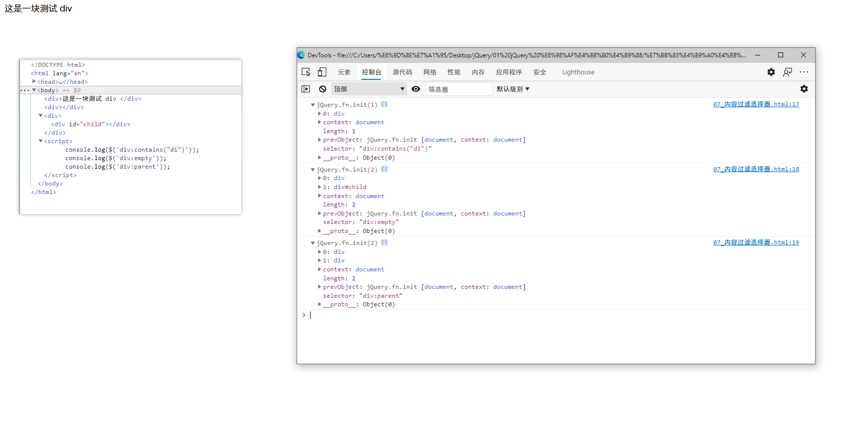Expand context: document in div:parent result
The height and width of the screenshot is (441, 868).
coord(320,269)
